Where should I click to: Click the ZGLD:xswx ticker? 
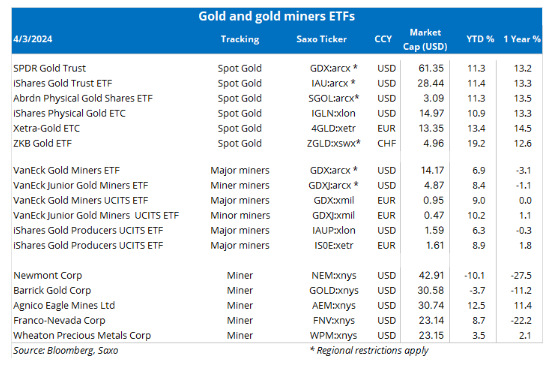click(x=334, y=143)
